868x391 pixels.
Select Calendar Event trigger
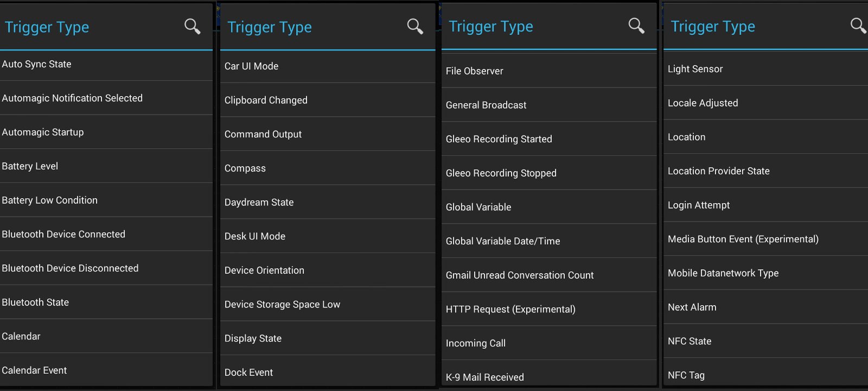[106, 370]
